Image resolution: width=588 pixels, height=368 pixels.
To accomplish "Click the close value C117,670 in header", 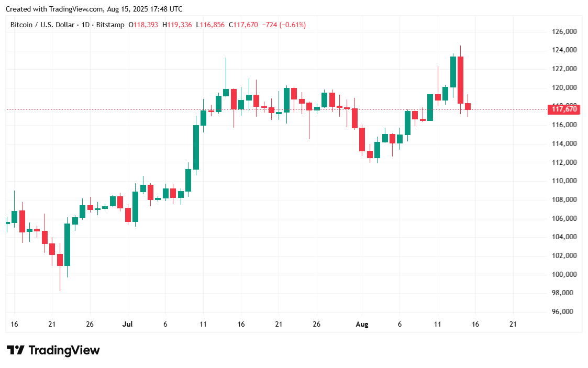I will (244, 25).
